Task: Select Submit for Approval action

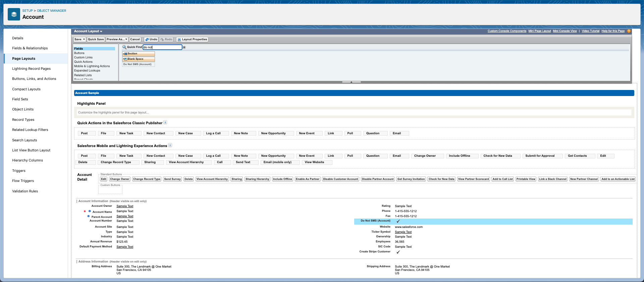Action: [542, 156]
